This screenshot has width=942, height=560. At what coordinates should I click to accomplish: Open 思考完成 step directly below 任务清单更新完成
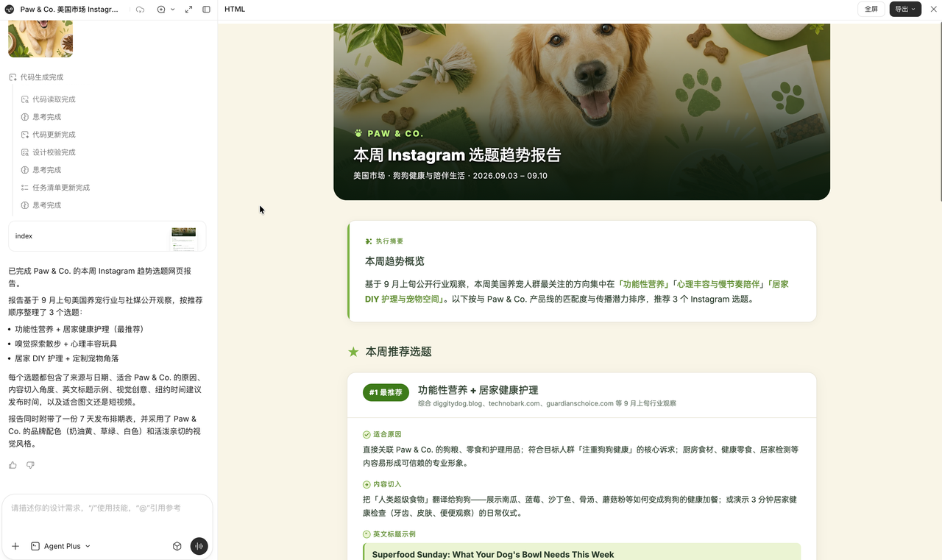pos(41,205)
